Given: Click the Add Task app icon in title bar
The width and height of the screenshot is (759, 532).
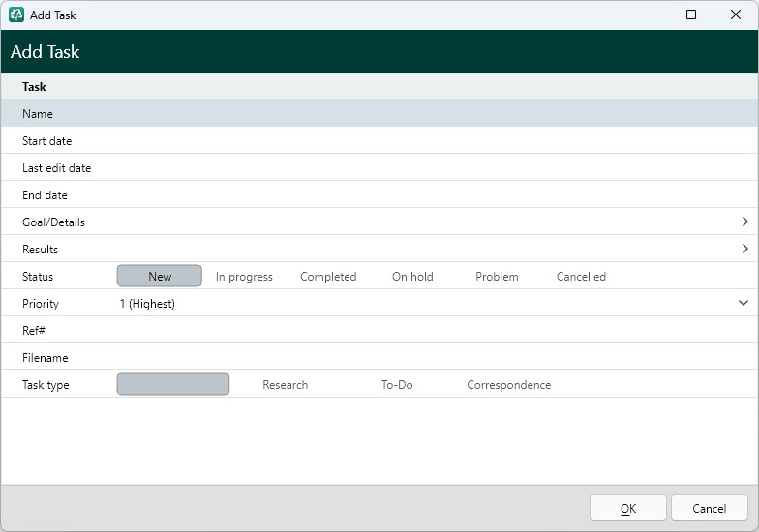Looking at the screenshot, I should (x=16, y=15).
